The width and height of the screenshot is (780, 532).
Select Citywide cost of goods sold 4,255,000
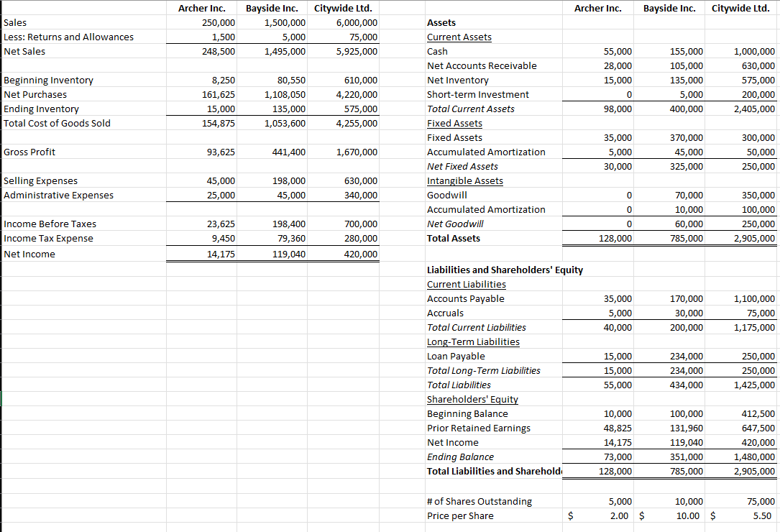point(357,124)
